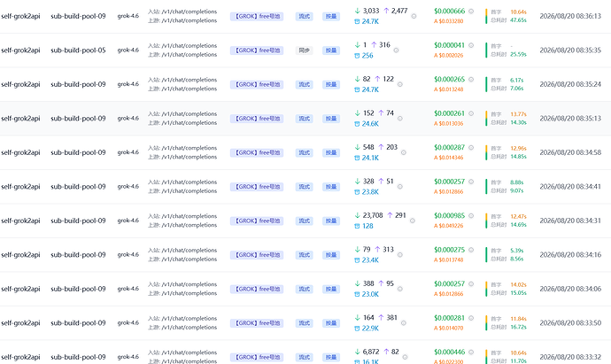Click the info icon beside cost $0.000041

pyautogui.click(x=471, y=45)
